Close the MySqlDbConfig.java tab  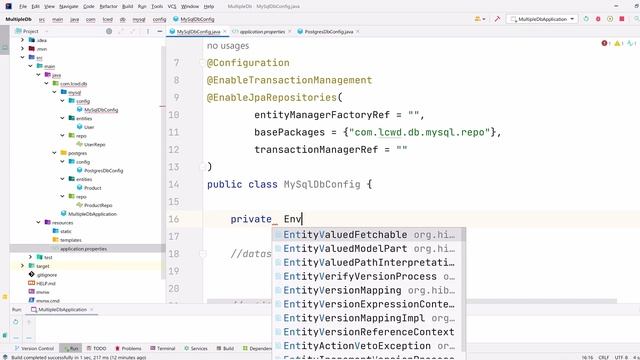(224, 31)
